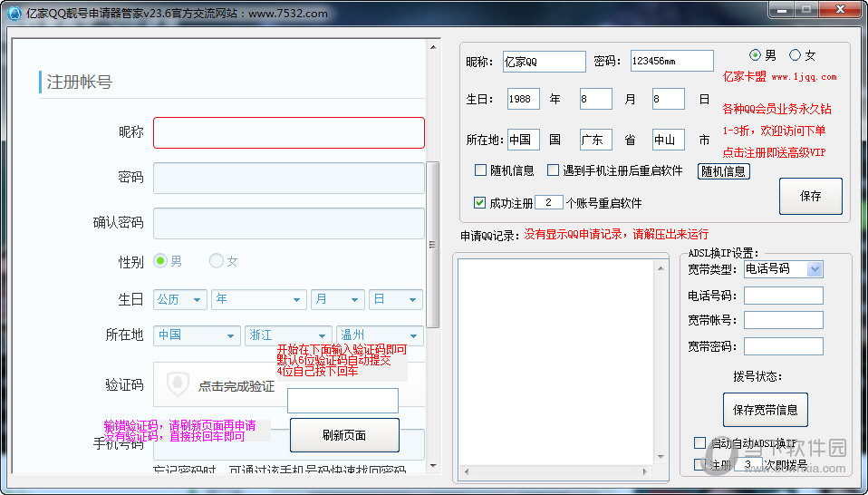This screenshot has height=495, width=868.
Task: Click the 注册帐号 heading text
Action: pyautogui.click(x=79, y=82)
